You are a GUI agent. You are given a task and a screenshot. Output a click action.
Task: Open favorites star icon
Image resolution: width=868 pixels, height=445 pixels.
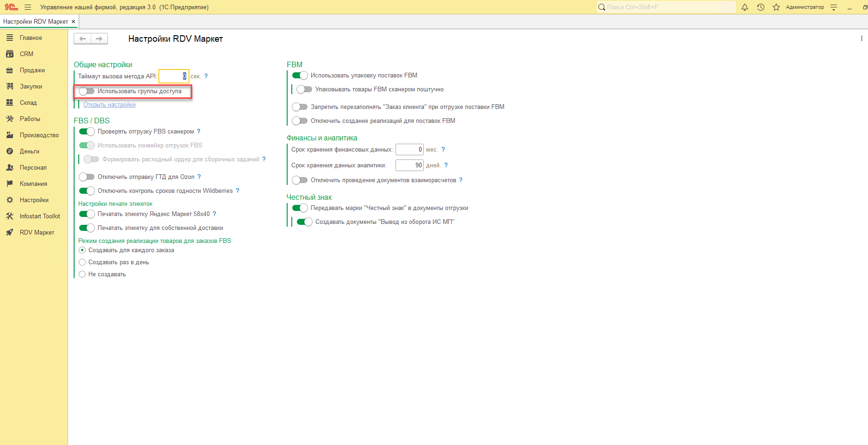coord(776,7)
